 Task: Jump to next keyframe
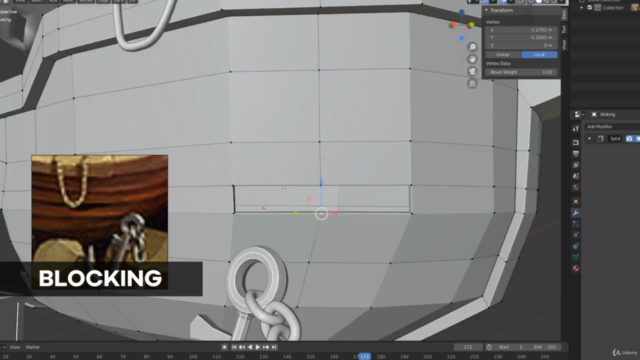tap(266, 347)
